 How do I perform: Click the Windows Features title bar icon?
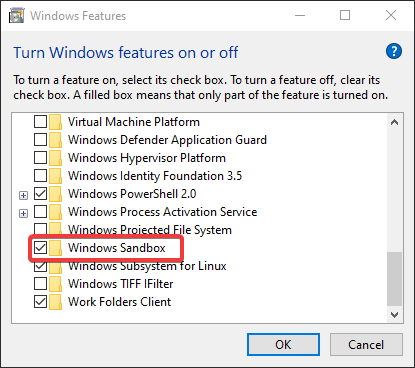point(17,16)
